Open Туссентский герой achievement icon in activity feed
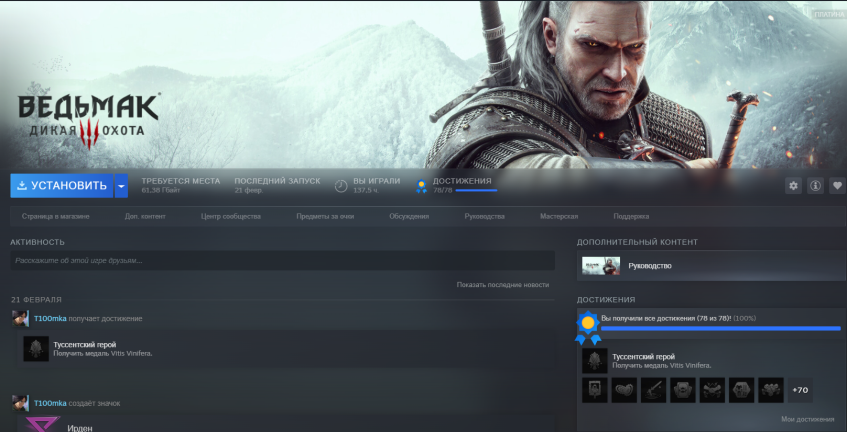The height and width of the screenshot is (432, 847). 36,349
